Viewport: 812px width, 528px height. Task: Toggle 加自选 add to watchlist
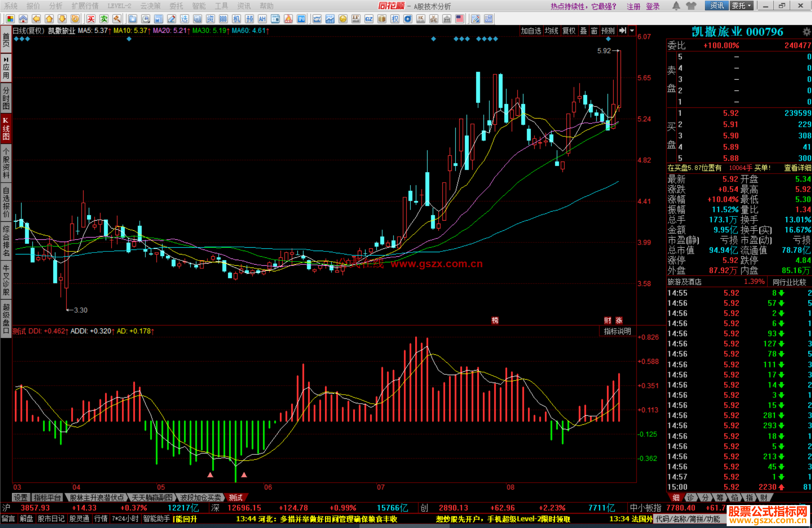530,31
